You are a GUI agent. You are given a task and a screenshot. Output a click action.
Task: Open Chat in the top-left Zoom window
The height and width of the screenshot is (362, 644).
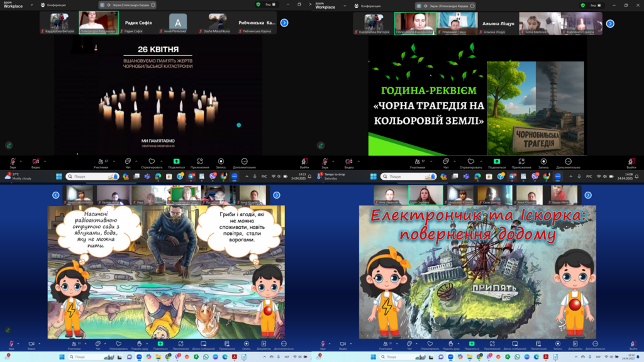click(128, 163)
